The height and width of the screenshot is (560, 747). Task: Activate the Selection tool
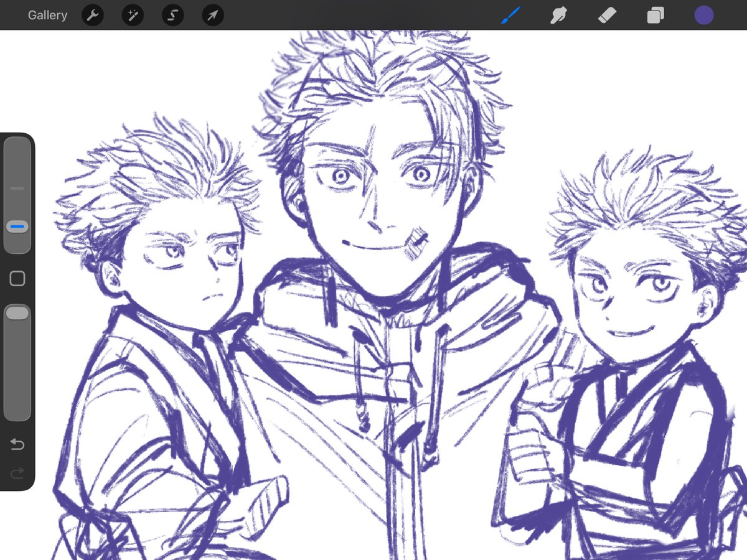click(x=172, y=15)
